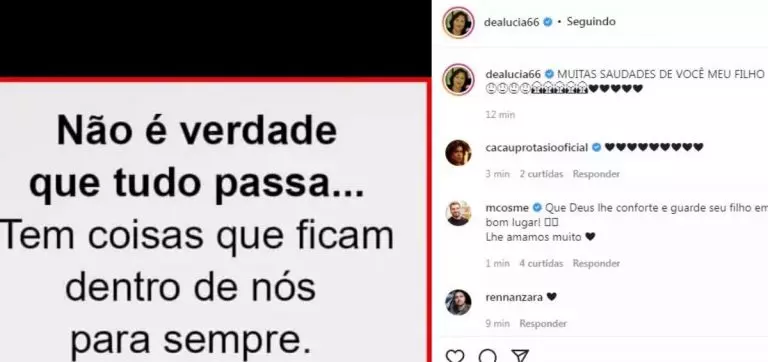Open comment bubble icon below comments
The height and width of the screenshot is (362, 768).
click(487, 356)
